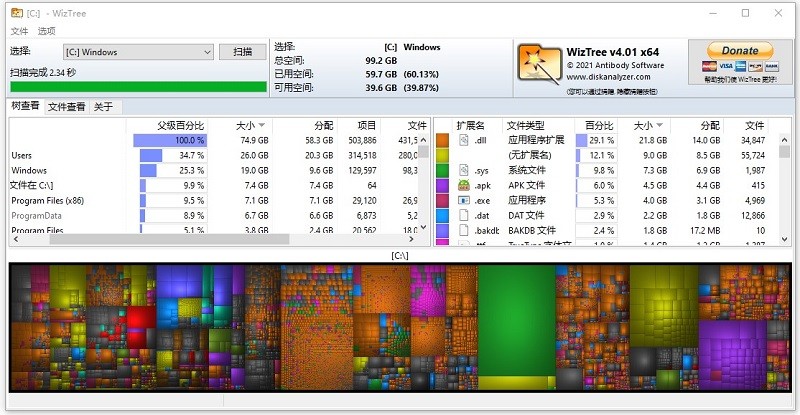Sort file types by 百分比 column header

click(x=598, y=126)
